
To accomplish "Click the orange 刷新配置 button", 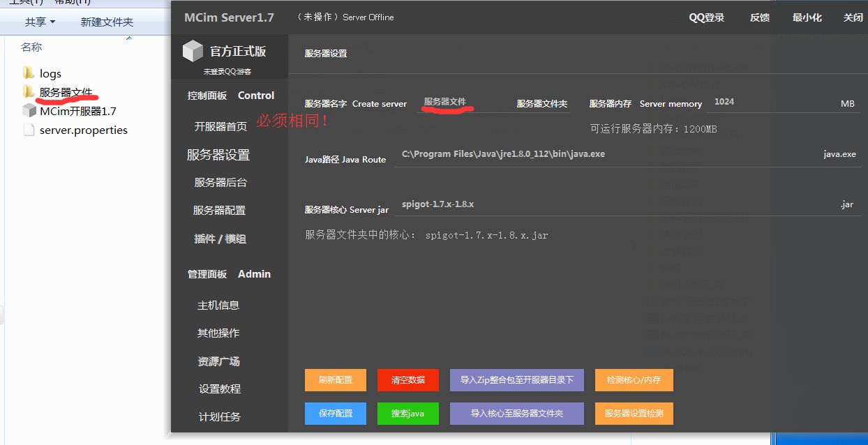I will point(336,380).
